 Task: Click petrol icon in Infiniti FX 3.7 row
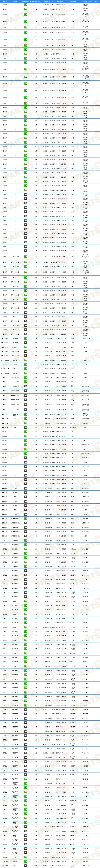tap(26, 419)
